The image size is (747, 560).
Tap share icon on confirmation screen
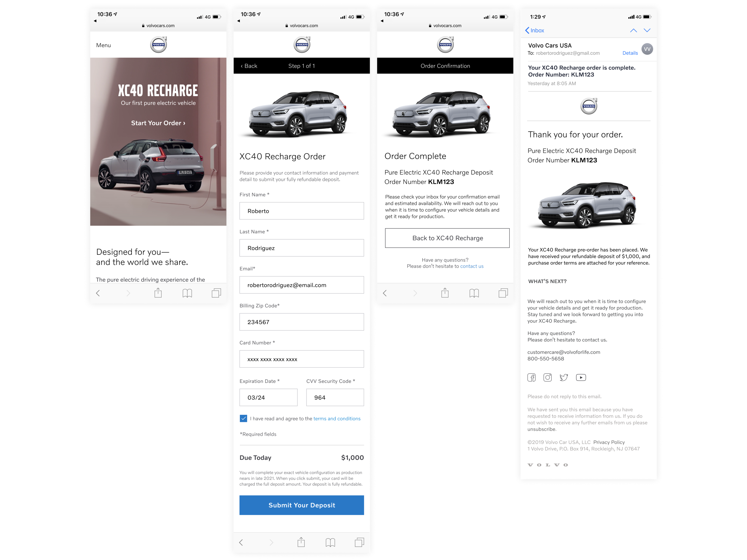pos(445,293)
